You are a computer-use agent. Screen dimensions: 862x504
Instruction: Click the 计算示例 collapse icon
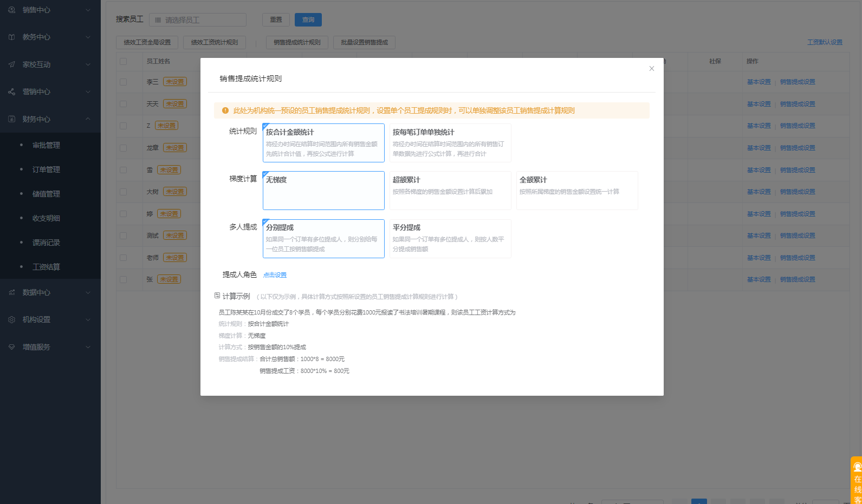(x=217, y=296)
